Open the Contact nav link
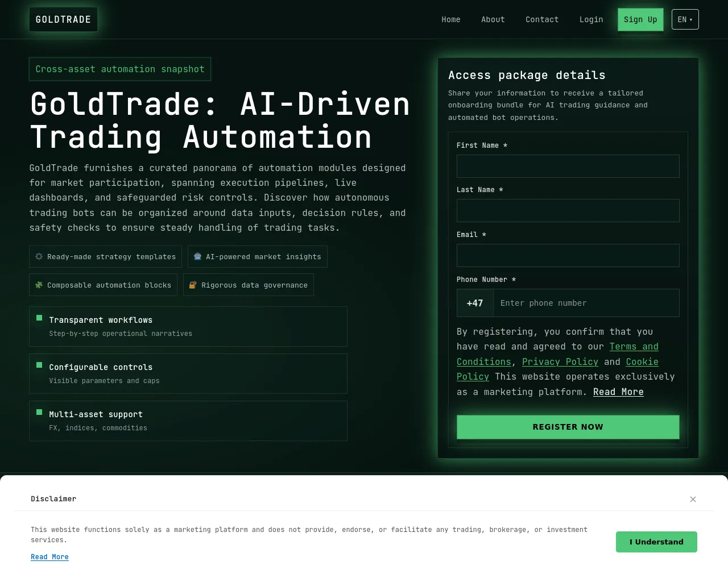Viewport: 728px width, 582px height. (542, 19)
